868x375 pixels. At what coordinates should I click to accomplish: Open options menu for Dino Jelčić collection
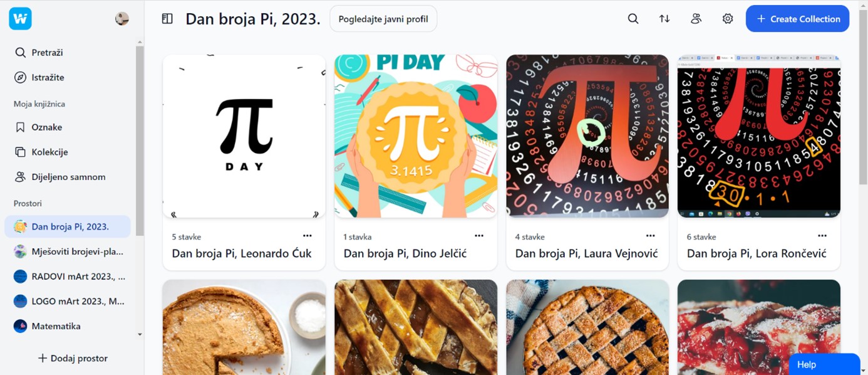click(479, 236)
